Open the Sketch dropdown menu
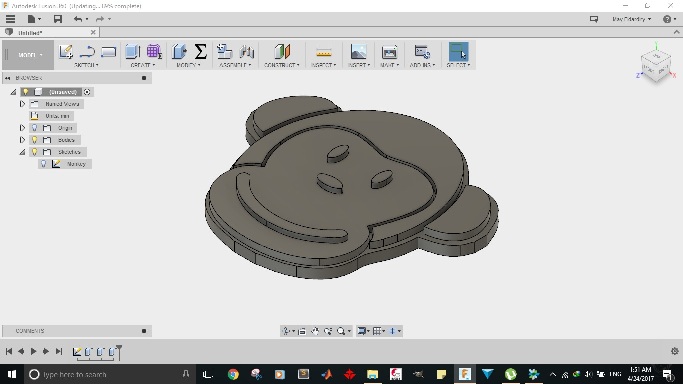This screenshot has width=683, height=384. 86,65
